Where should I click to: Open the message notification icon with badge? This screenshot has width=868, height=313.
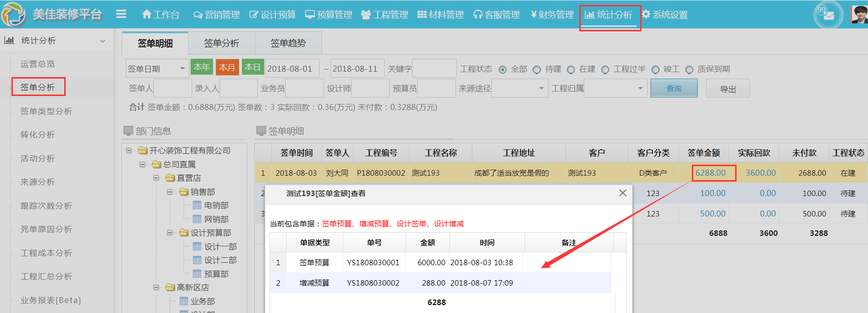click(828, 14)
